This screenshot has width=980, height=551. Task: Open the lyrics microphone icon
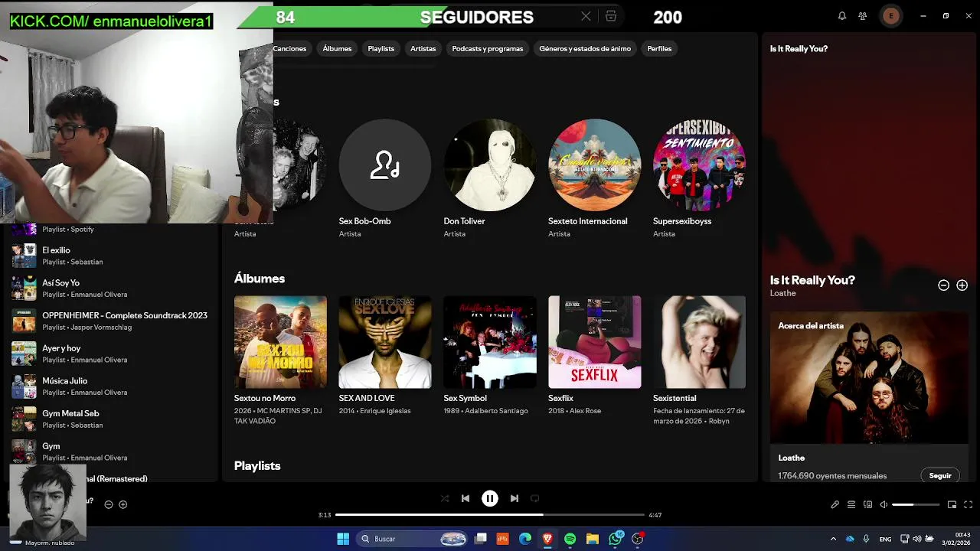835,504
